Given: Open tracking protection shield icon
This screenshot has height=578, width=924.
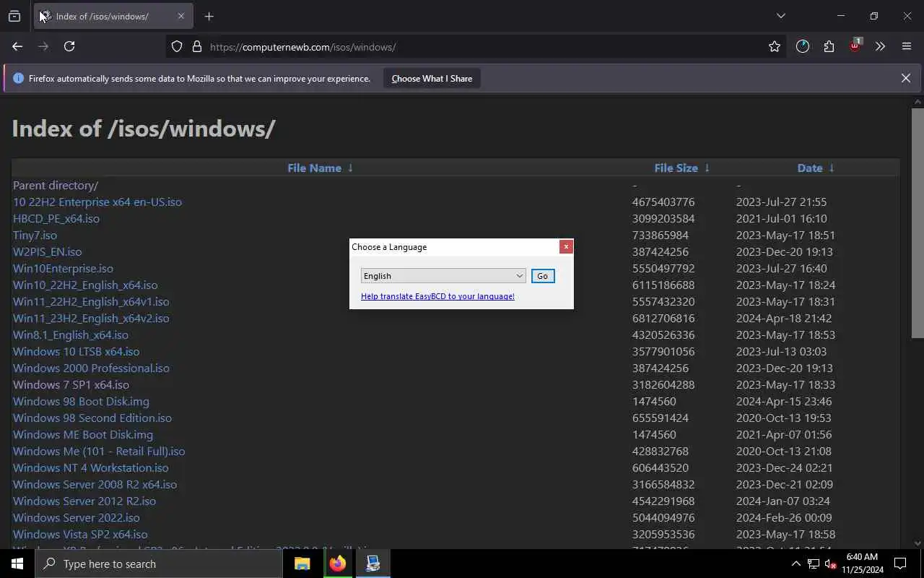Looking at the screenshot, I should coord(177,47).
